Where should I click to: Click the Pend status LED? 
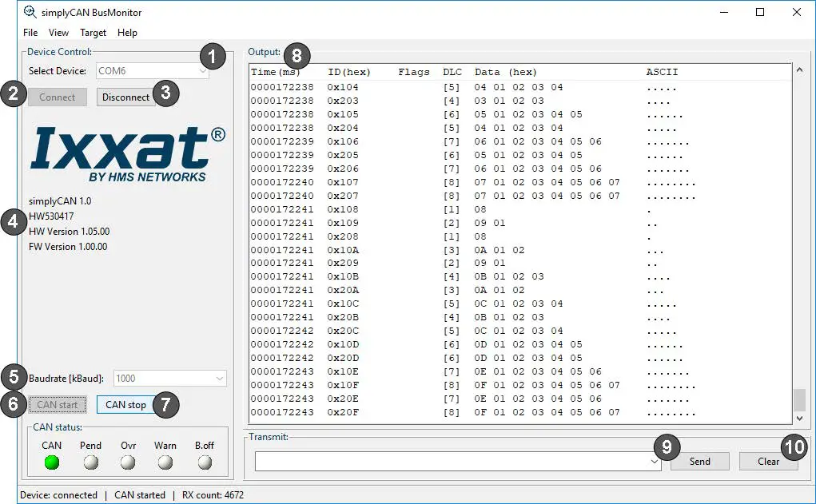(x=90, y=462)
